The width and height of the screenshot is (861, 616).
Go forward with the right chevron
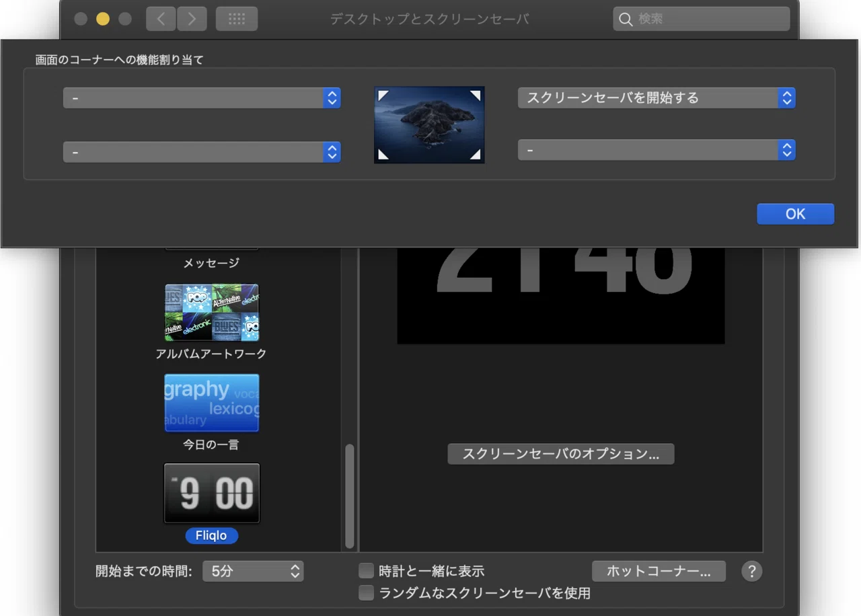[192, 19]
